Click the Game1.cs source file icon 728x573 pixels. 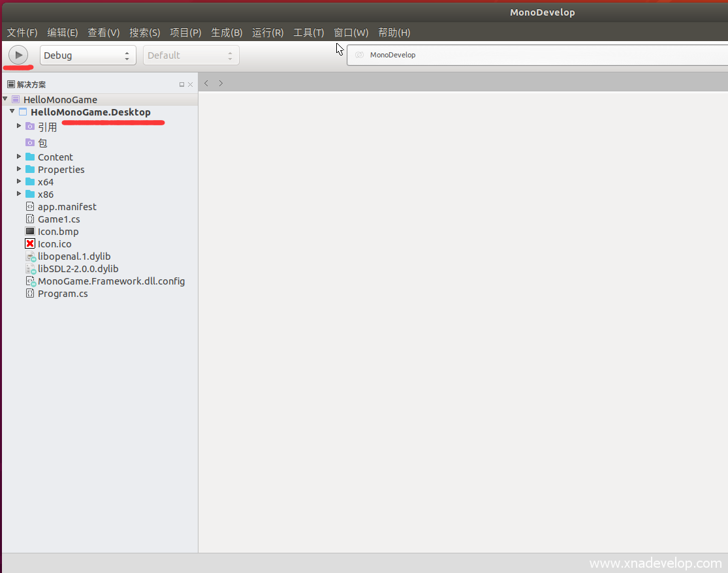click(30, 219)
